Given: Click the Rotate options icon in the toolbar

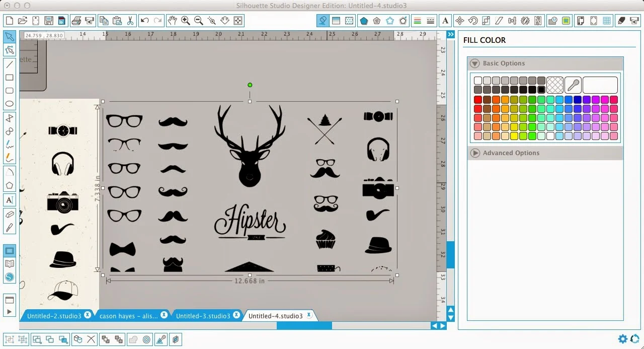Looking at the screenshot, I should pos(473,21).
